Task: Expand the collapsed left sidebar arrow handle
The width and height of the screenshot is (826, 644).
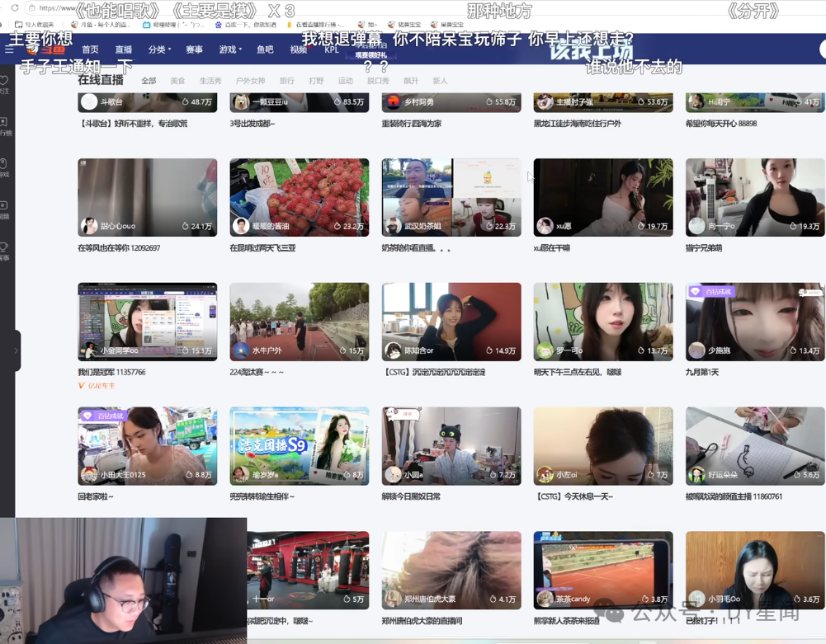Action: click(x=17, y=350)
